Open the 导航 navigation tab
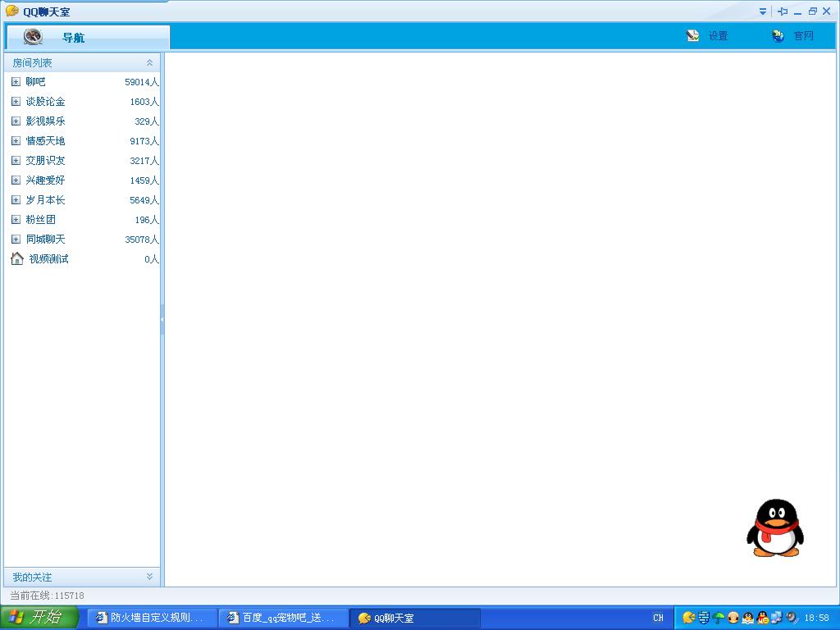The height and width of the screenshot is (630, 840). click(x=89, y=37)
